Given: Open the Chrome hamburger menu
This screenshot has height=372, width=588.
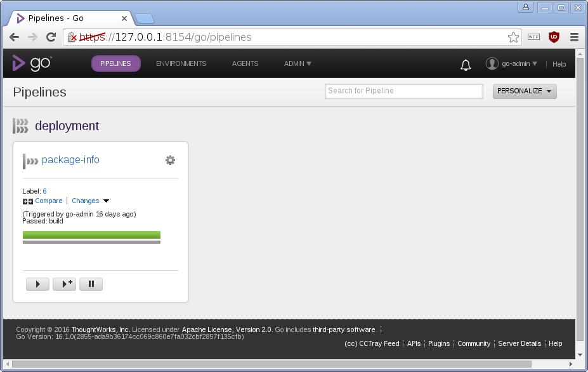Looking at the screenshot, I should click(x=574, y=37).
